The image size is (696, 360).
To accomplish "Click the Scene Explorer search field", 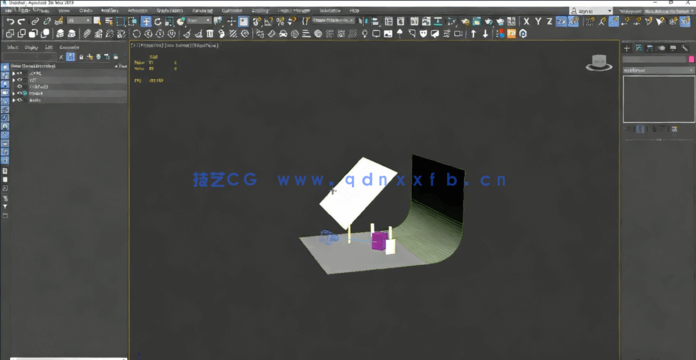I will click(29, 57).
